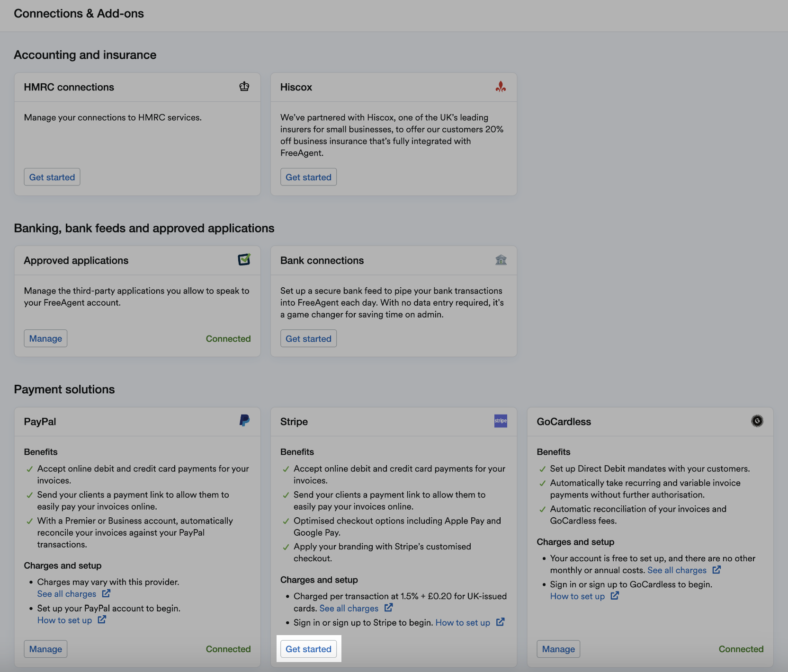
Task: Open external link icon beside Stripe How to set up
Action: [500, 622]
